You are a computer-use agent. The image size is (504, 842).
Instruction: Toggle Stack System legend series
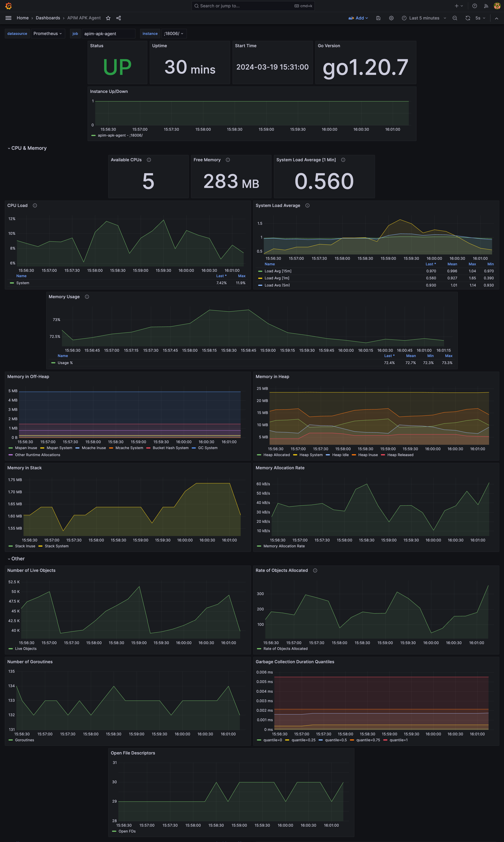click(56, 546)
